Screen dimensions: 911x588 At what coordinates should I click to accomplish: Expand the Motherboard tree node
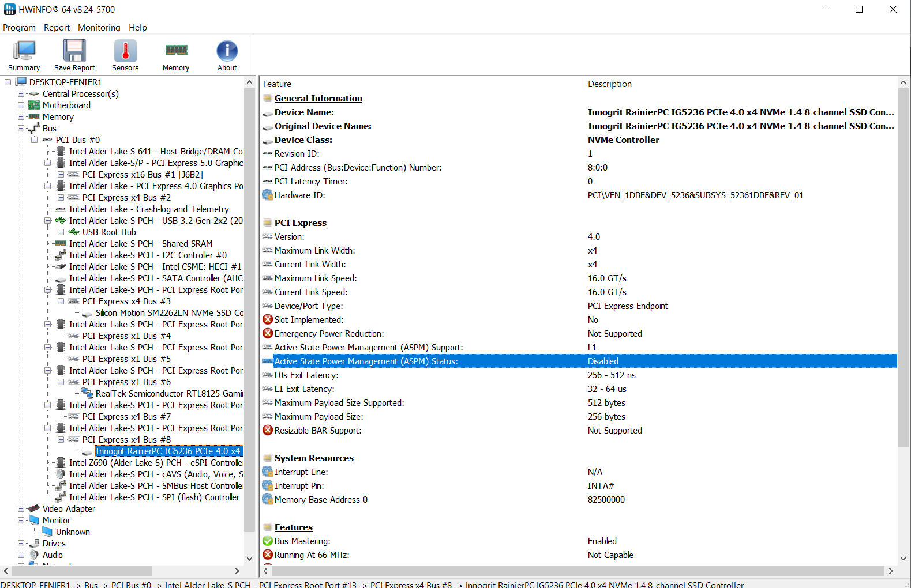click(21, 105)
